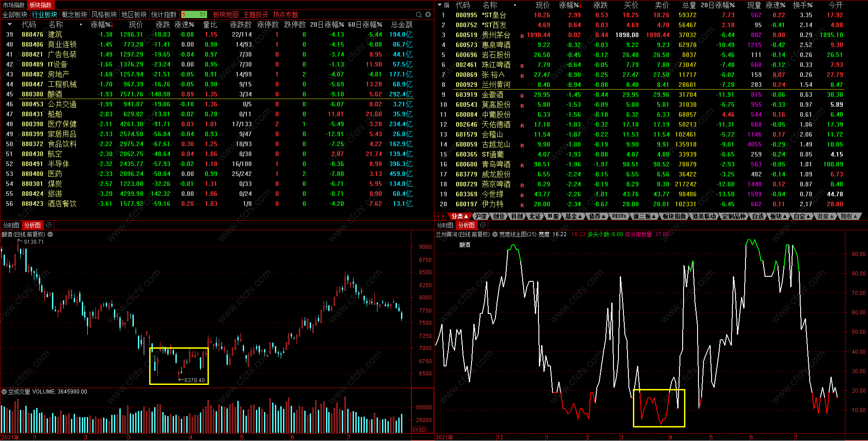Select 酿酒 sector row
Viewport: 868px width, 441px height.
click(x=217, y=94)
